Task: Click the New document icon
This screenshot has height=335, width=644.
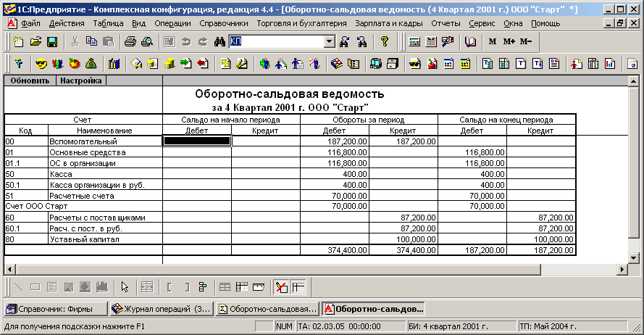Action: pos(19,41)
